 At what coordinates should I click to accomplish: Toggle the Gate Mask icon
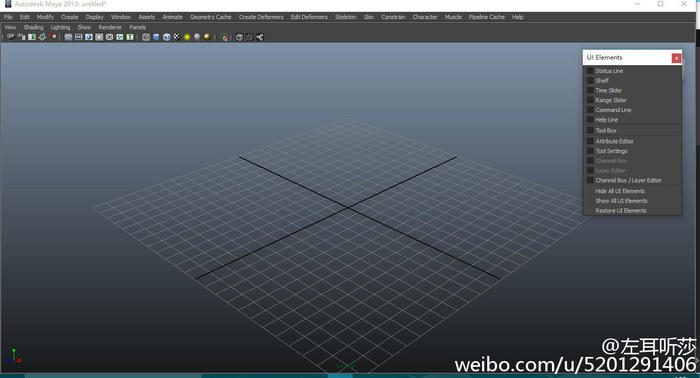pyautogui.click(x=99, y=37)
